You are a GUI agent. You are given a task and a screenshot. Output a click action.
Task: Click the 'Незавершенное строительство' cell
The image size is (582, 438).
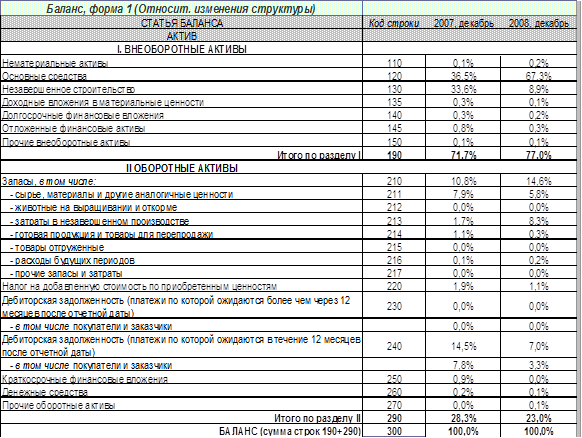(x=182, y=89)
